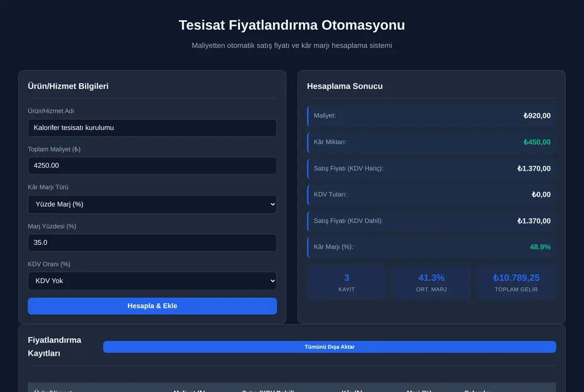Click the KDV Tutarı value ₺0,00
The image size is (584, 392).
tap(541, 195)
